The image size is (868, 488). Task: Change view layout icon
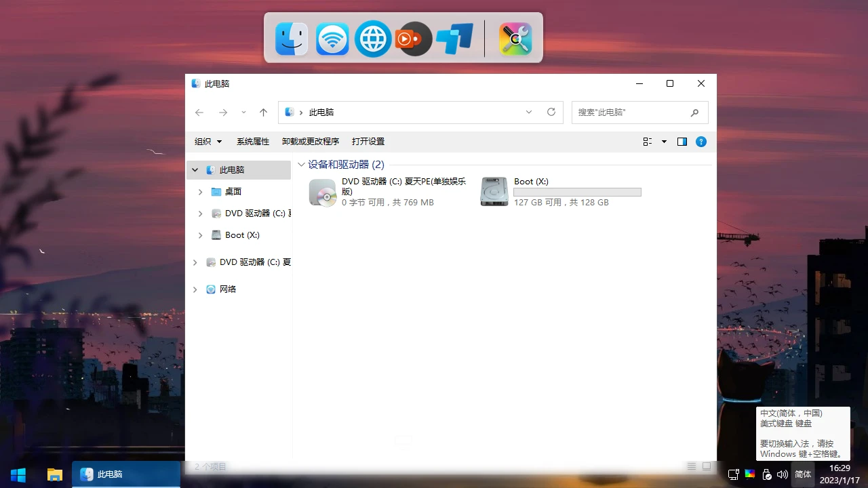[x=648, y=142]
